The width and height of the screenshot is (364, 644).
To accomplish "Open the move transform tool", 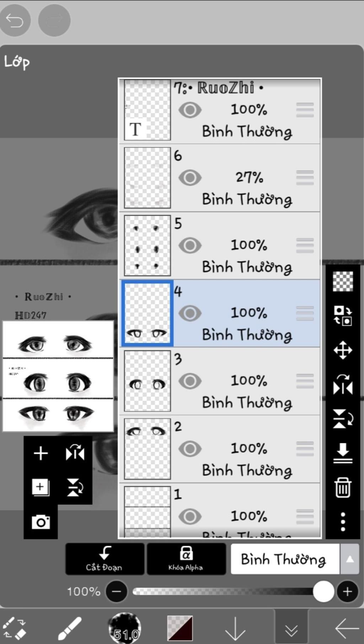I will click(343, 350).
